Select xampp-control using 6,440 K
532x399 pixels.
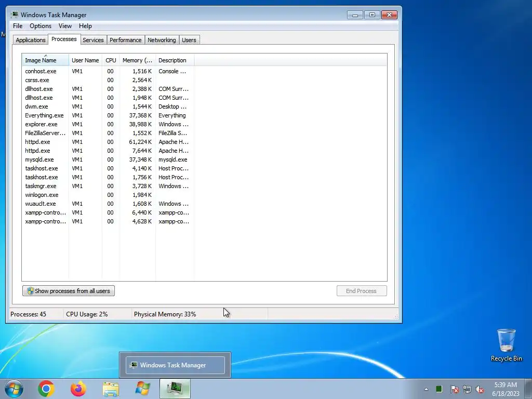click(x=108, y=212)
